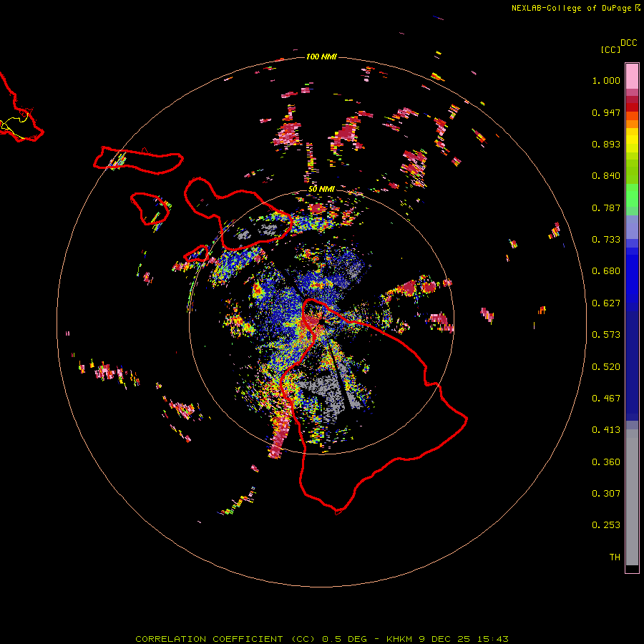Click the 0.840 value on color scale
The height and width of the screenshot is (644, 644).
tap(606, 176)
